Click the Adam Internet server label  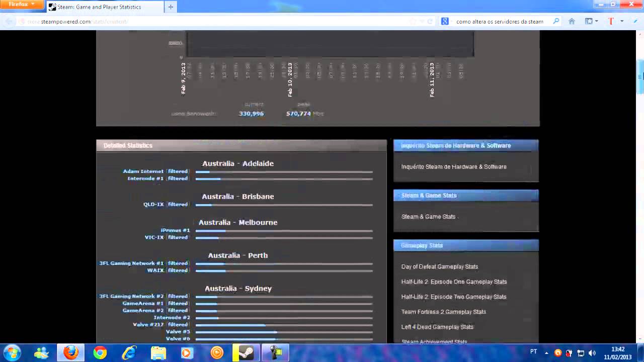pos(143,171)
